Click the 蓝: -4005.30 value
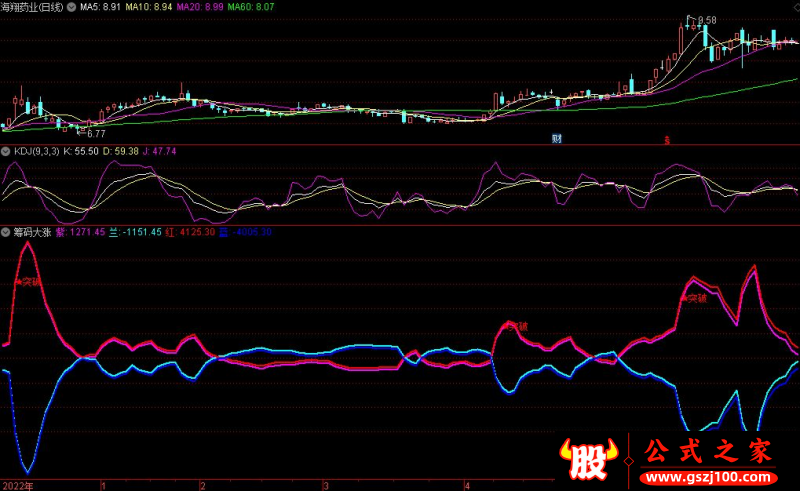The width and height of the screenshot is (800, 491). click(x=245, y=232)
